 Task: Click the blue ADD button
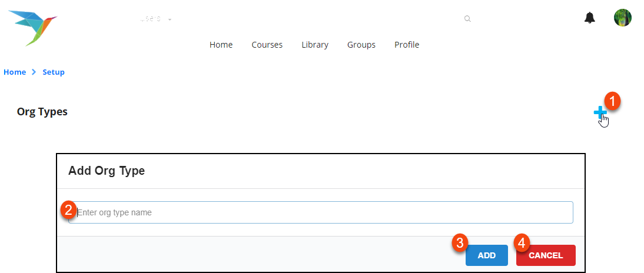tap(487, 255)
